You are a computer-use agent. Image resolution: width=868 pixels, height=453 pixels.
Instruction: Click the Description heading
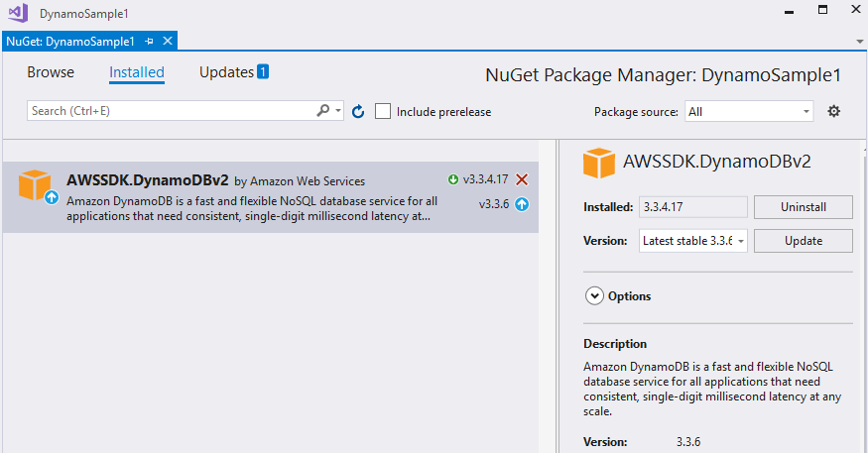tap(615, 344)
